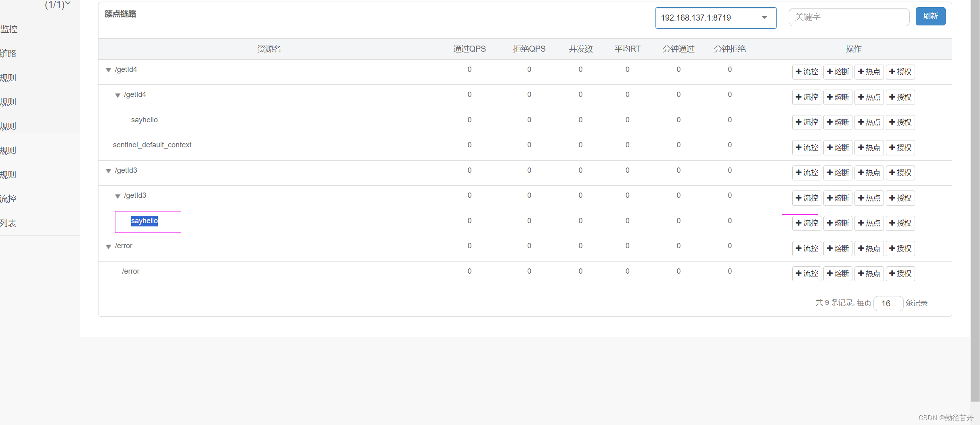
Task: Add 热点 rule for sayhello under /getId4
Action: (869, 122)
